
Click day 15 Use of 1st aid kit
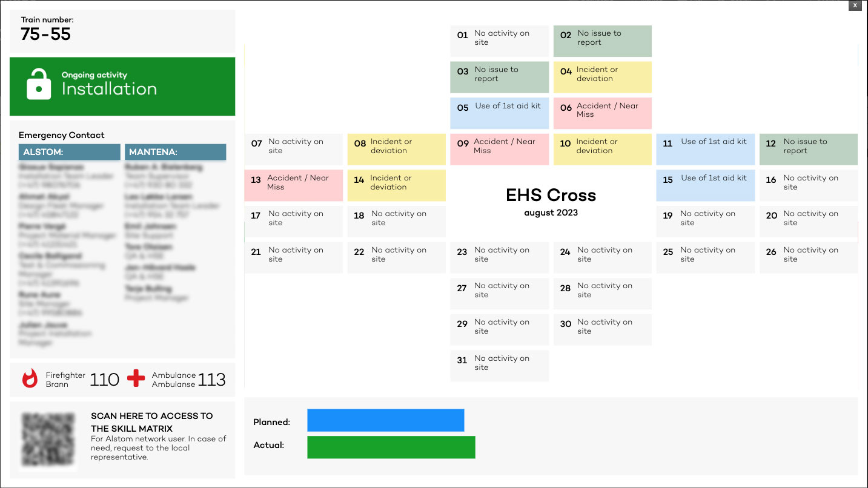(705, 185)
